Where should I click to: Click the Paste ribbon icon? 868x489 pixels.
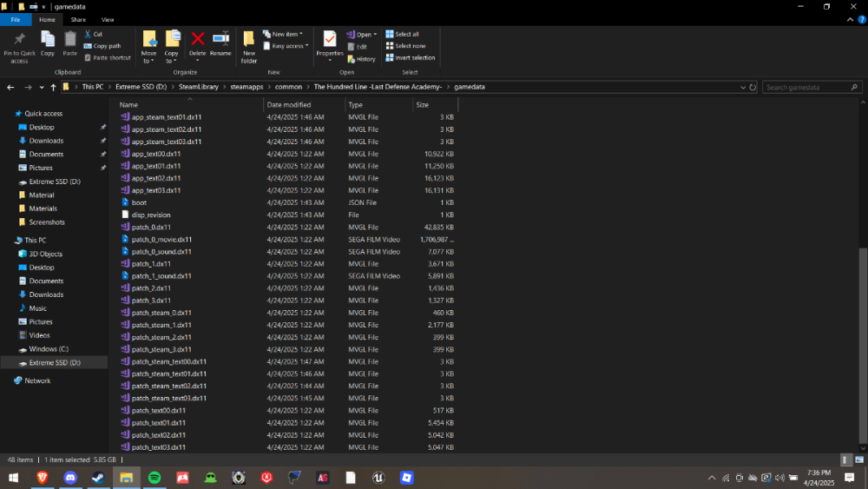click(69, 43)
